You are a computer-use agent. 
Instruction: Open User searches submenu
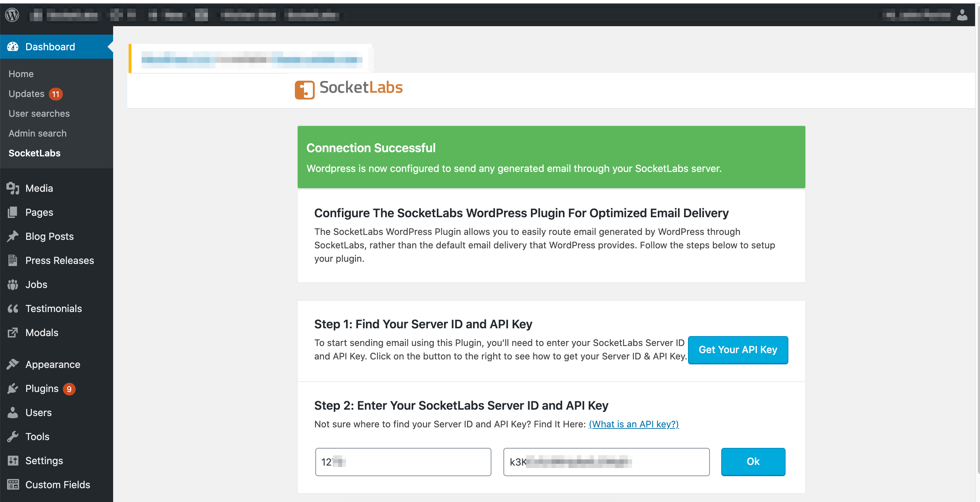coord(39,114)
